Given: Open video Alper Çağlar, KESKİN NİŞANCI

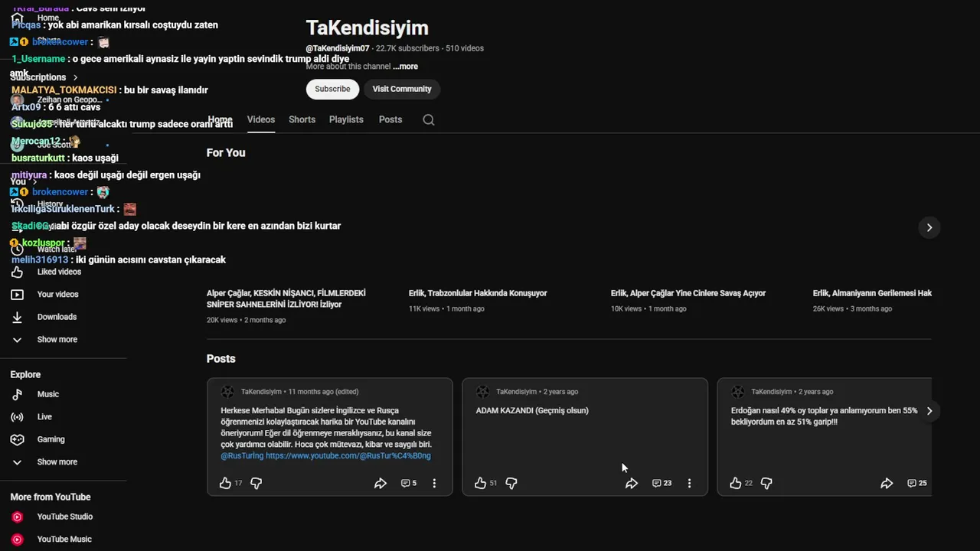Looking at the screenshot, I should pos(286,298).
